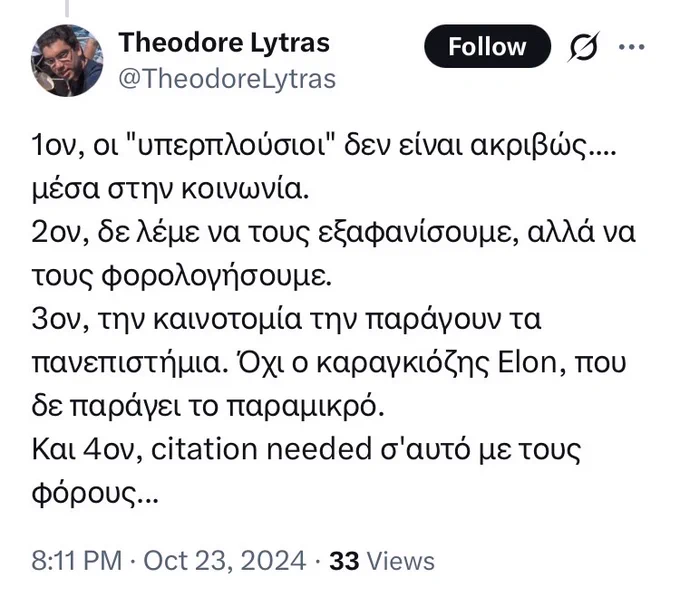Click the phrase μέσα στην κοινωνία
Screen dimensions: 680x597
point(170,190)
